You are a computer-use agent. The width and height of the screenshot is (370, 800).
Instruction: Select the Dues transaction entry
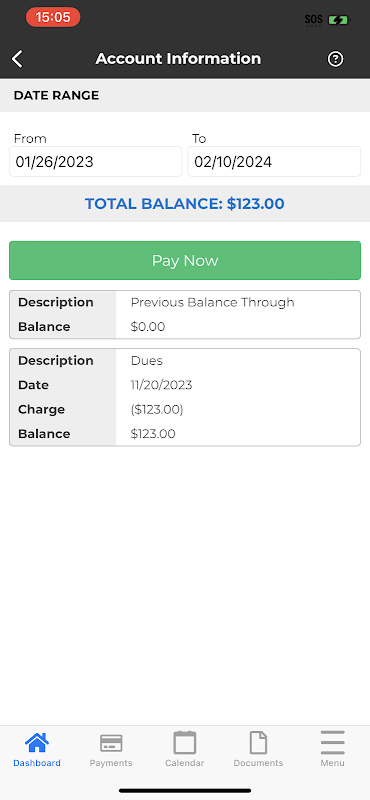[185, 397]
